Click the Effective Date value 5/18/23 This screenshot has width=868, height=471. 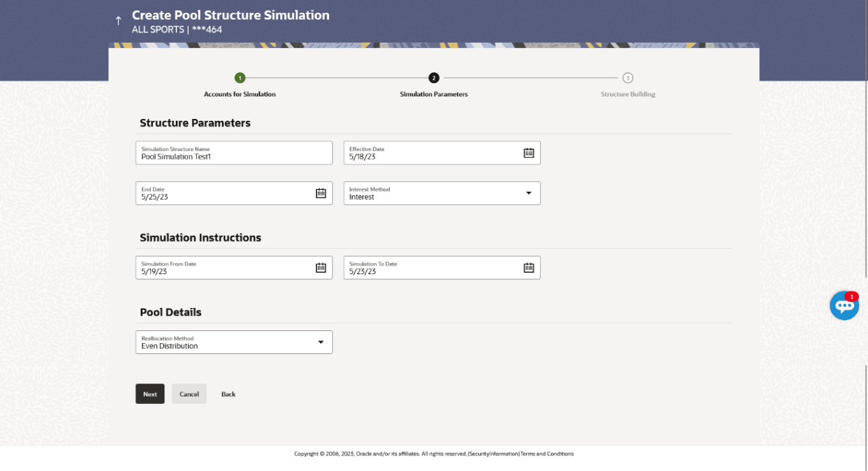(362, 157)
